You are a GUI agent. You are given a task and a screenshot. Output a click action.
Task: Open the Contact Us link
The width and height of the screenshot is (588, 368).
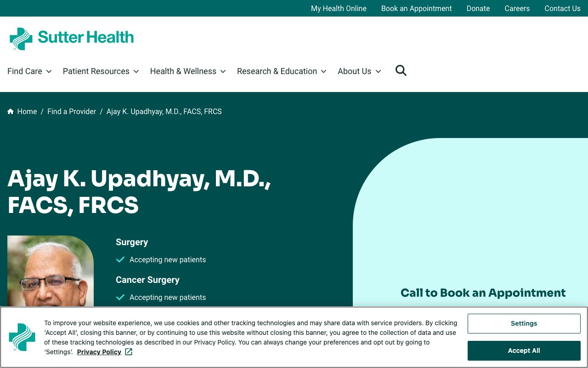[562, 8]
